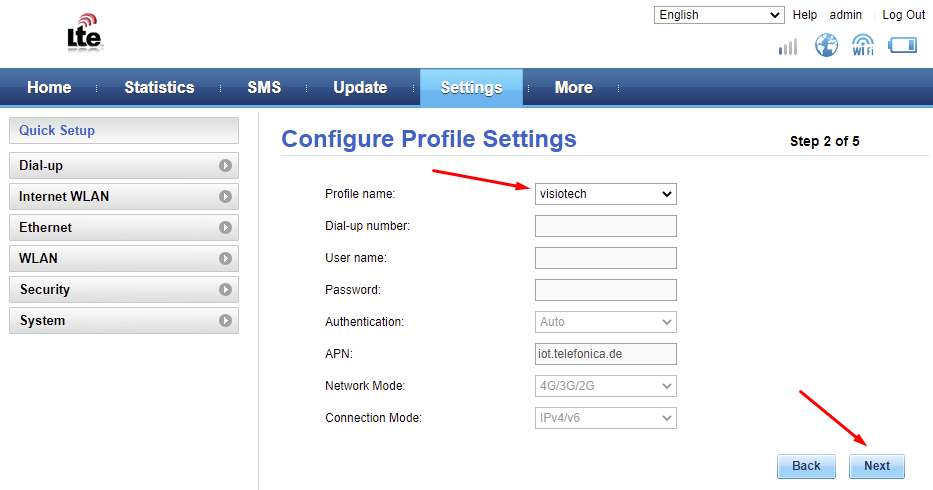Open the language selection dropdown

(x=719, y=15)
